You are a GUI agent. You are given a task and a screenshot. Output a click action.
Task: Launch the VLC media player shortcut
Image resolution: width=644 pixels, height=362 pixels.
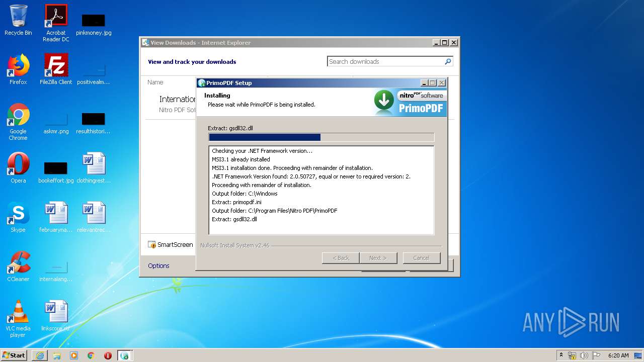18,319
